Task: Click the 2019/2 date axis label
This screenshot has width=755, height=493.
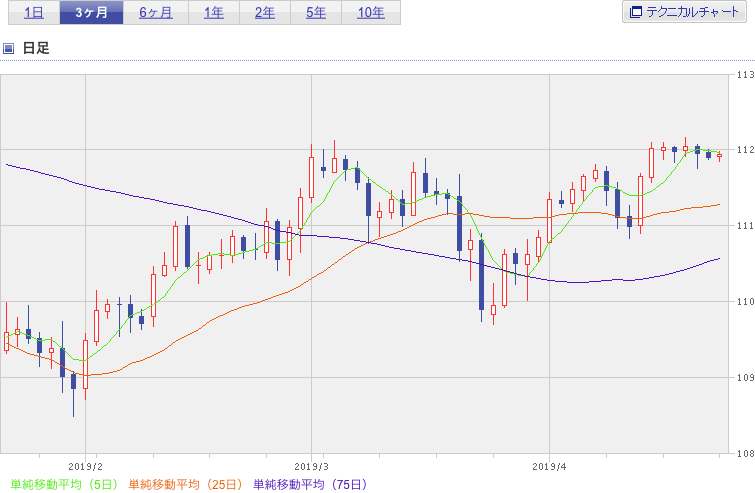Action: tap(85, 467)
